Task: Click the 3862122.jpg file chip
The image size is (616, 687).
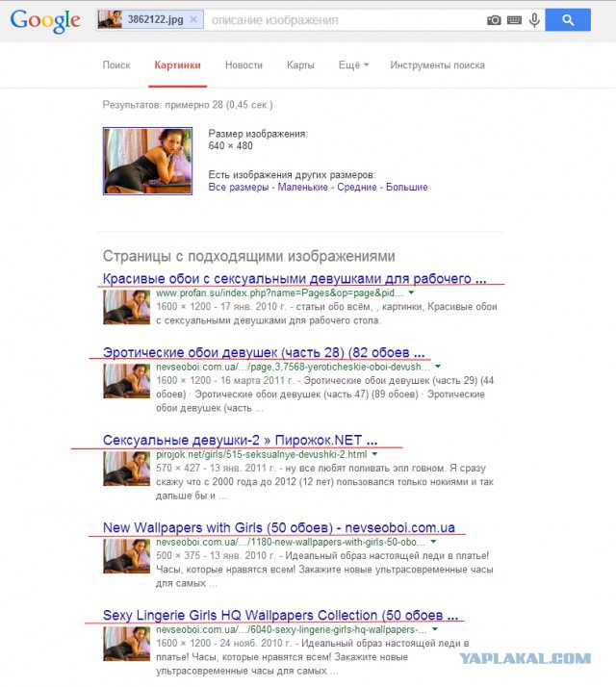Action: pyautogui.click(x=150, y=19)
